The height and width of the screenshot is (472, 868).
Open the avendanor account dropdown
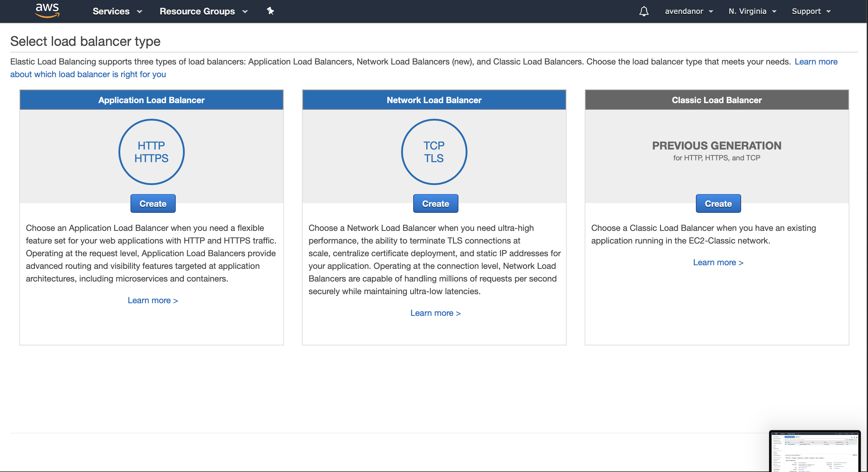(x=689, y=11)
